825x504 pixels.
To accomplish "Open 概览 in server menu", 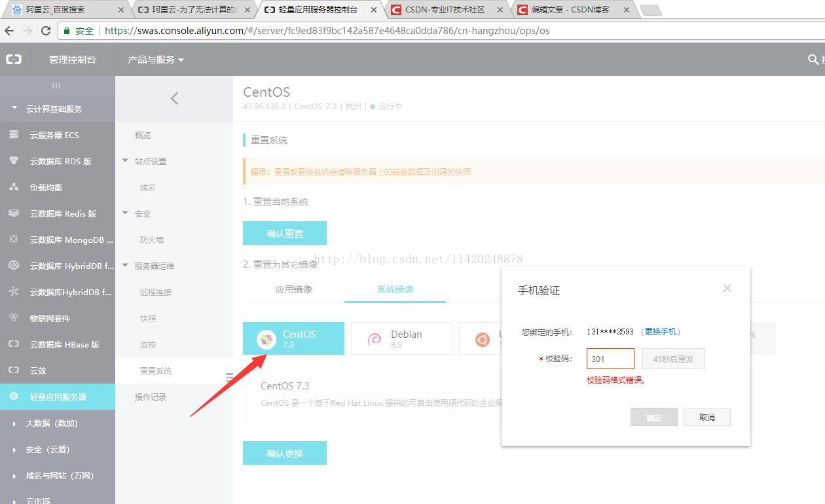I will (x=143, y=135).
